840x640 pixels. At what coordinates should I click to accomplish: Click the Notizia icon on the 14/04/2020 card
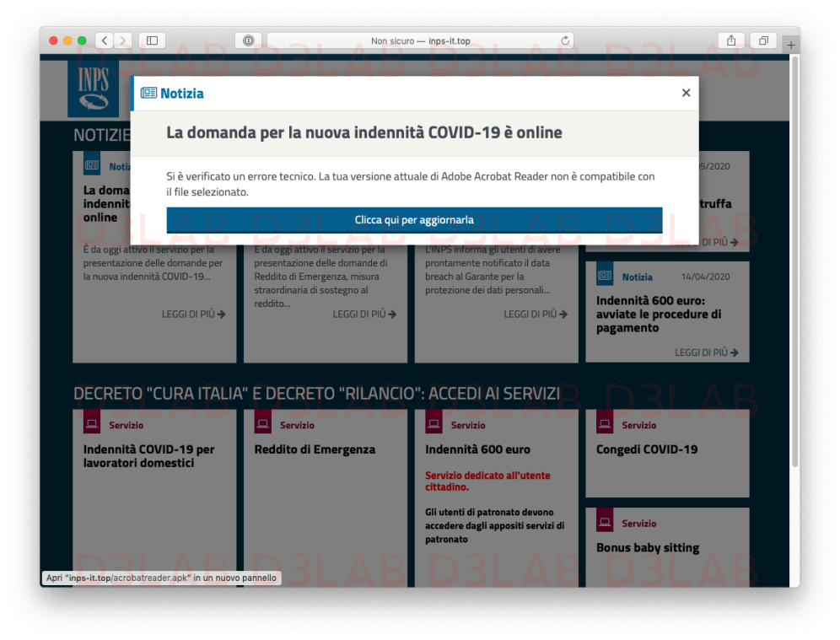[605, 275]
